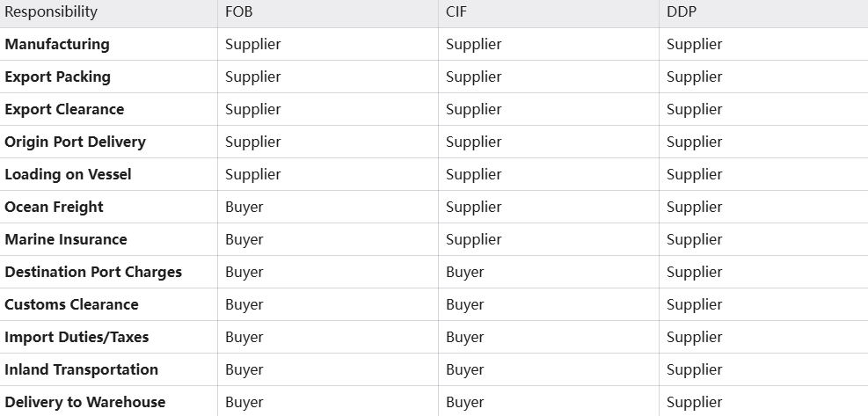The height and width of the screenshot is (416, 868).
Task: Select the Customs Clearance row label
Action: 71,304
